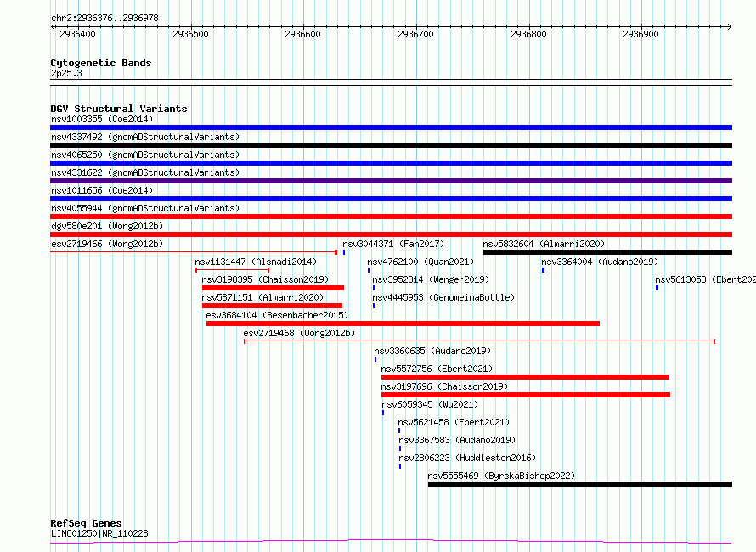
Task: Open esv3684104 (Besenbacher2015) label
Action: [x=277, y=315]
